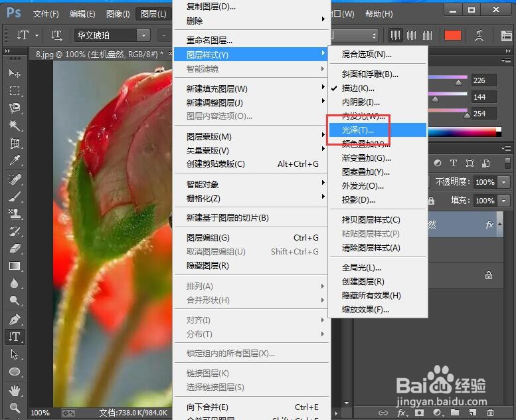Image resolution: width=516 pixels, height=420 pixels.
Task: Select the Vertical Type tool
Action: coord(14,337)
